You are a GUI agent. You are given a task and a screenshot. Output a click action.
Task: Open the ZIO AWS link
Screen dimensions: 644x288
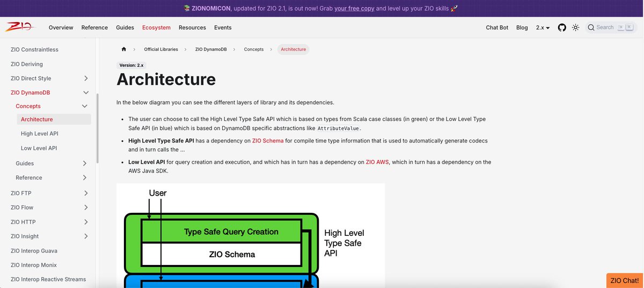[378, 162]
